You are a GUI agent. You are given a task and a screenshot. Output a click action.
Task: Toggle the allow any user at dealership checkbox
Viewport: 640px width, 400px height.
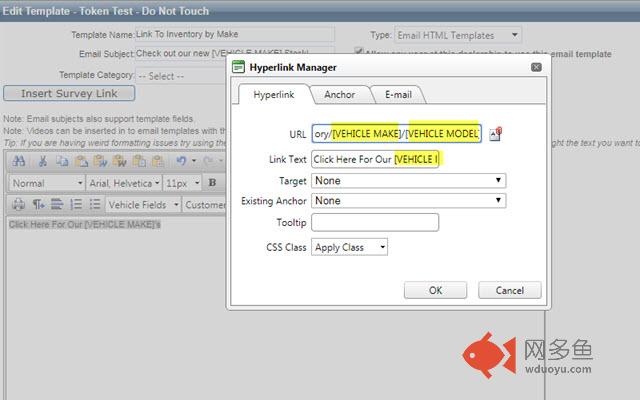(358, 52)
